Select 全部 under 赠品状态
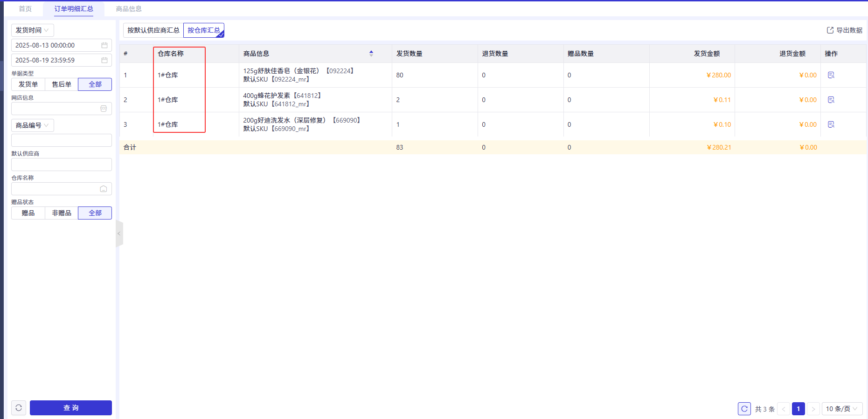This screenshot has width=868, height=419. [x=95, y=213]
